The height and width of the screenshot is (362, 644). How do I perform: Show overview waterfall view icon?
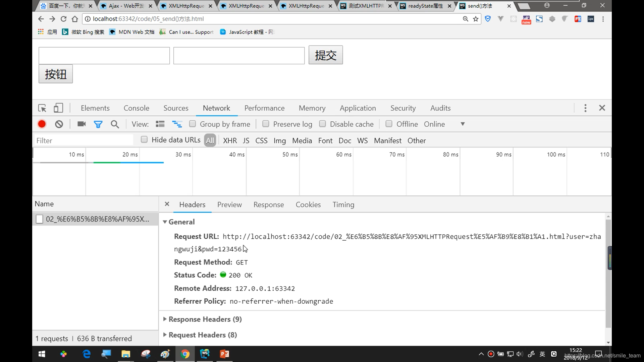pyautogui.click(x=177, y=124)
